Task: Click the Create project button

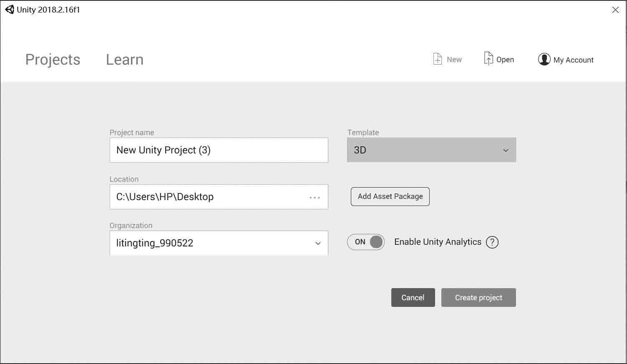Action: [x=478, y=298]
